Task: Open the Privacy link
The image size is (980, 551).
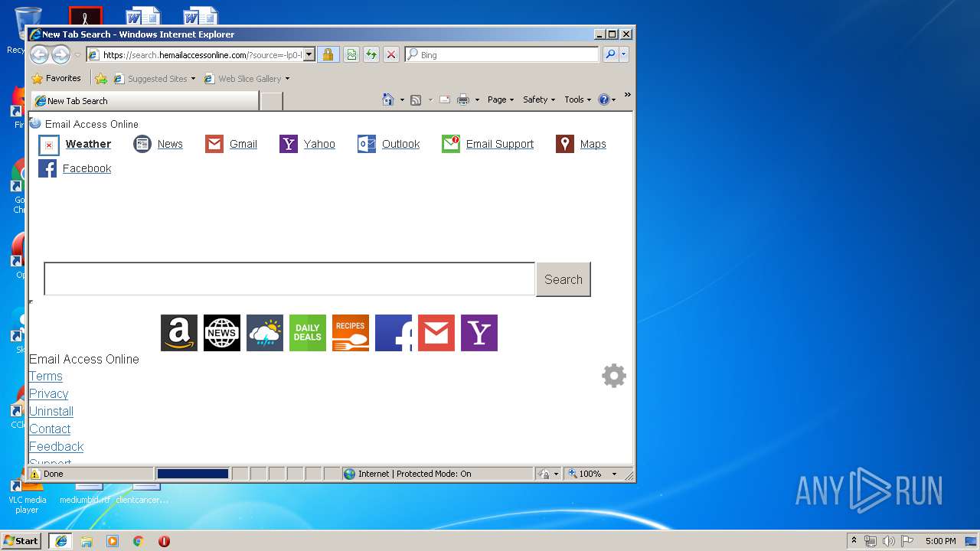Action: coord(49,394)
